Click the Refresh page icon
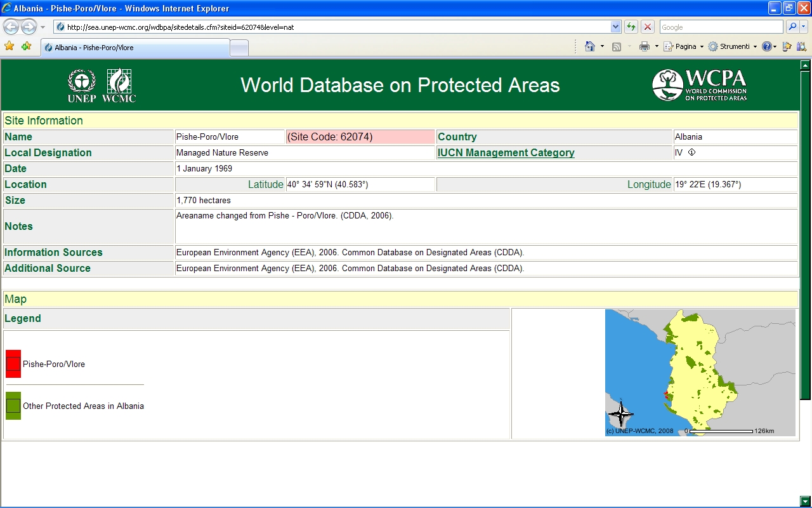 (x=631, y=27)
